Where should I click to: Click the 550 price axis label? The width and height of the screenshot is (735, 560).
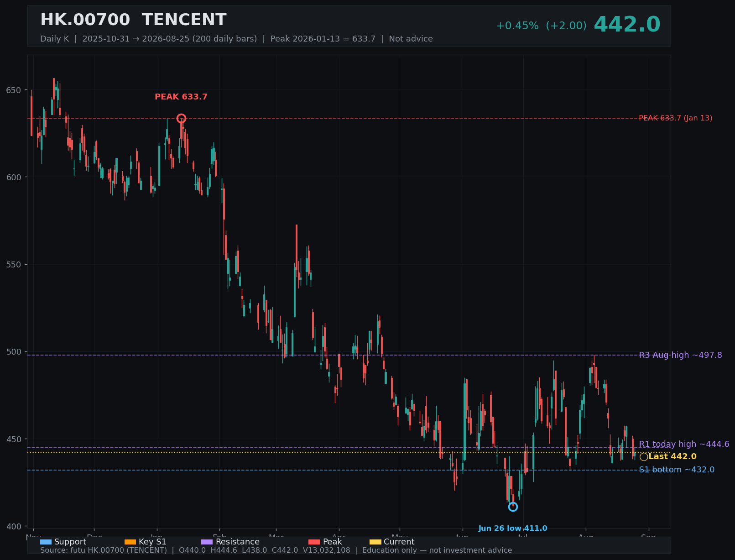point(14,265)
